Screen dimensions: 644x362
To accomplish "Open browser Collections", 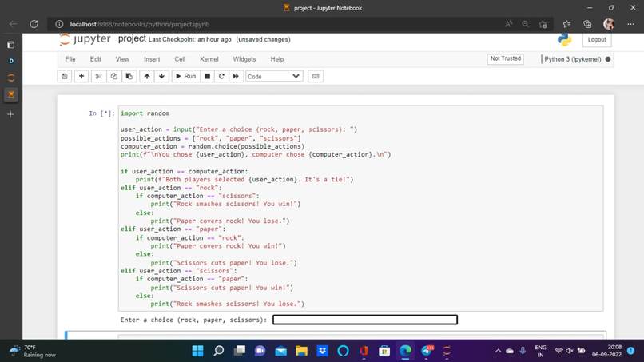I will 587,24.
